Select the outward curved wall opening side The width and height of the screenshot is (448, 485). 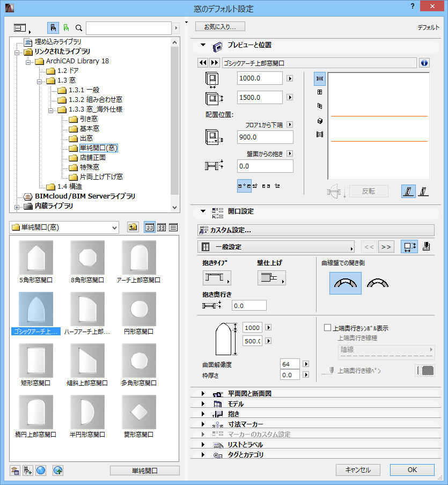pos(346,283)
